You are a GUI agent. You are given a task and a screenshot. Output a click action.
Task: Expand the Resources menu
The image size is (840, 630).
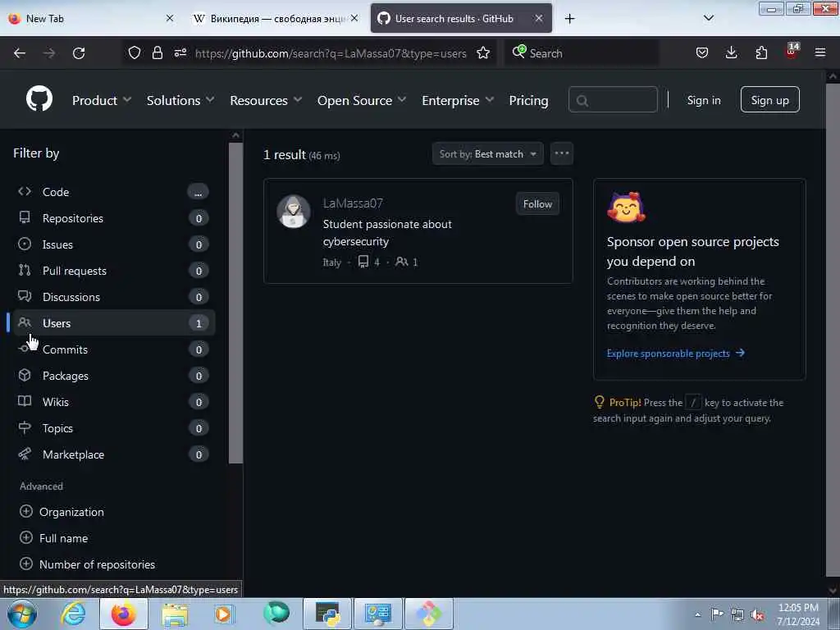pyautogui.click(x=266, y=100)
